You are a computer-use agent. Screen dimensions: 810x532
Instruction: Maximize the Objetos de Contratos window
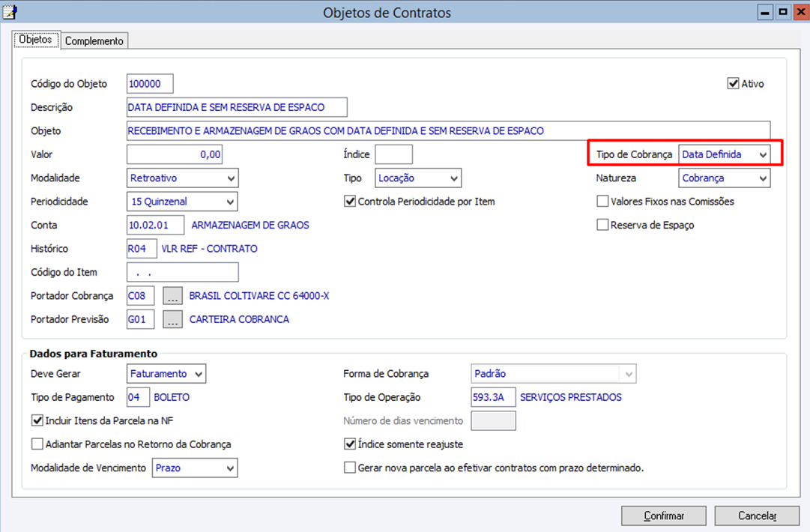[783, 12]
